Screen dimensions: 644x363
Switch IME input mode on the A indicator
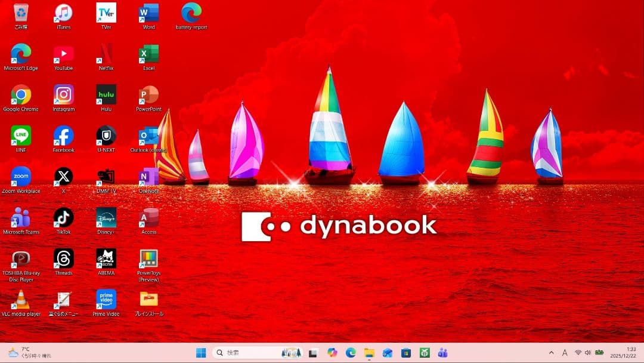tap(564, 352)
